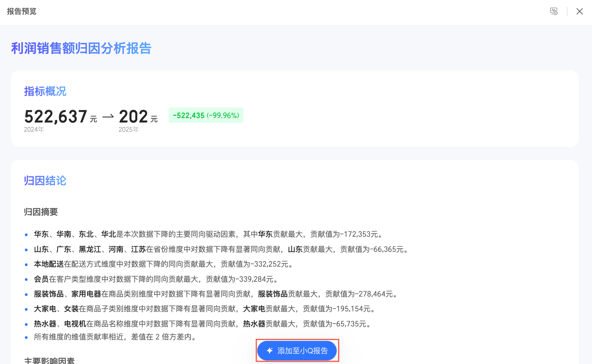Close the report preview (报告预览) panel
The height and width of the screenshot is (364, 592).
(579, 11)
